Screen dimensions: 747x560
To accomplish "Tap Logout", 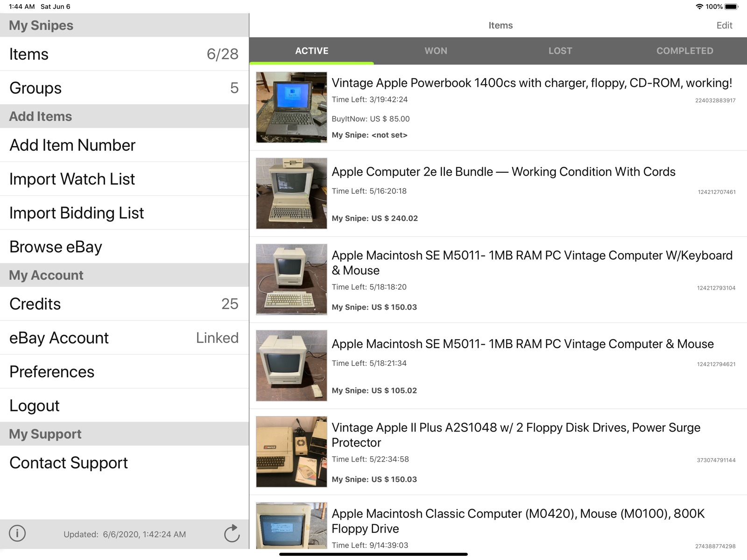I will tap(124, 405).
